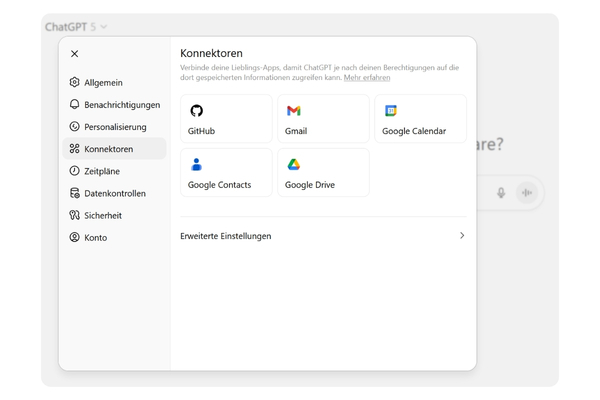Click the Allgemein gear icon

(74, 82)
